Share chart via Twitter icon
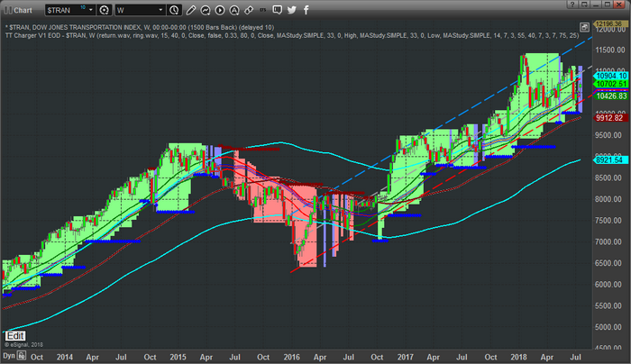631x364 pixels. pos(292,10)
